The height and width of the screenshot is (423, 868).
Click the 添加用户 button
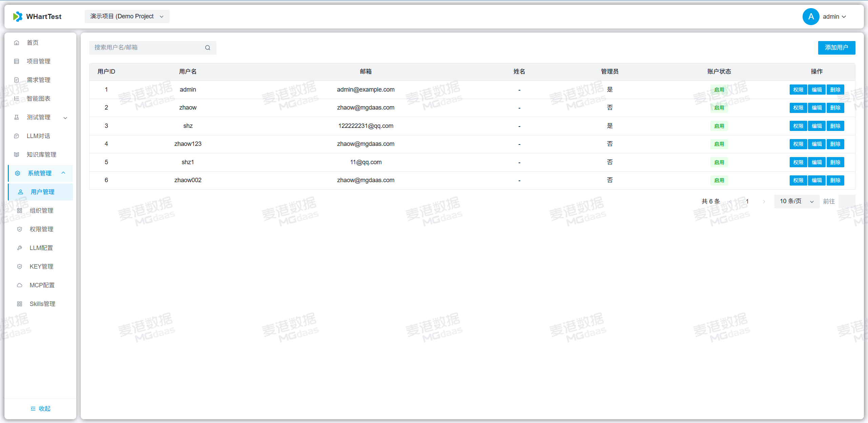coord(836,48)
